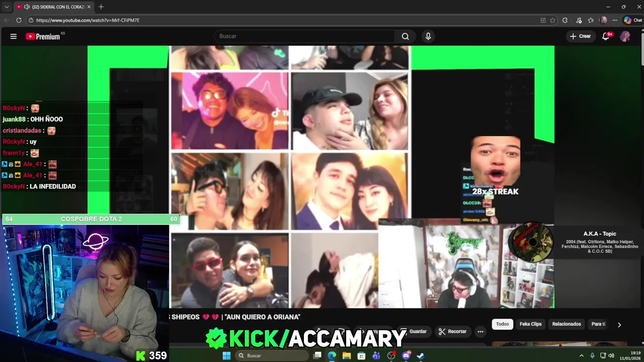Open the tab actions dropdown arrow
The image size is (644, 362).
[x=7, y=7]
